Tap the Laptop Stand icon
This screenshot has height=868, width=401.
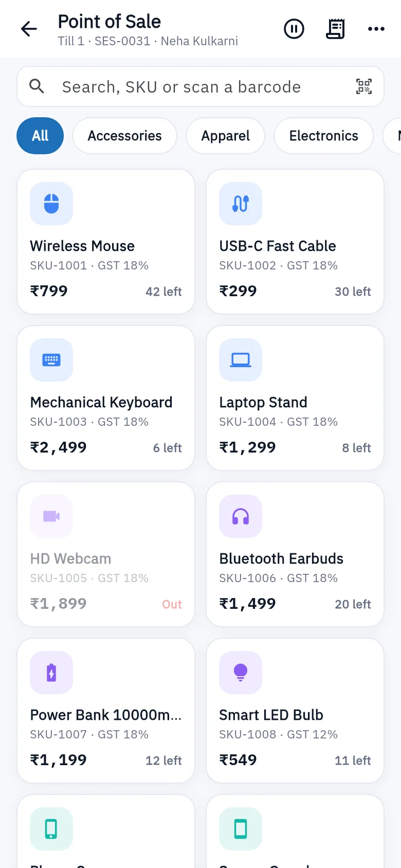(x=241, y=360)
